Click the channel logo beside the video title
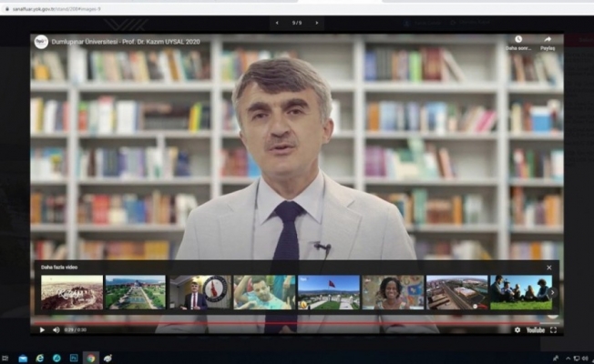The width and height of the screenshot is (594, 364). click(41, 42)
